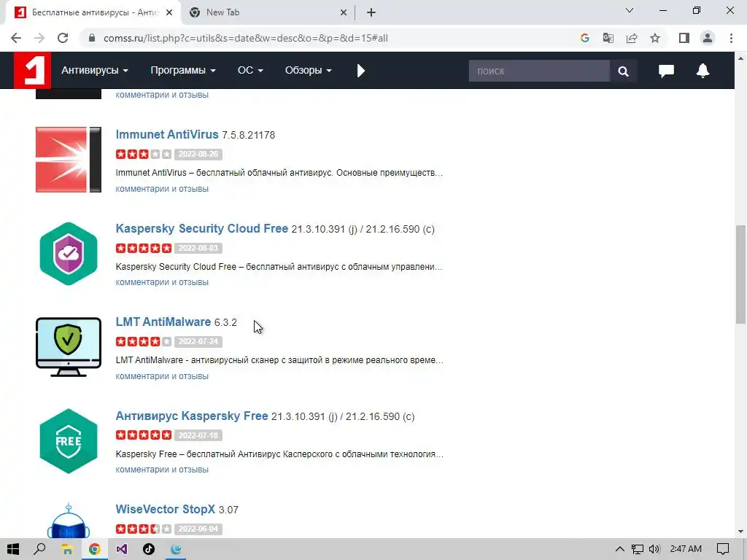
Task: Click the Google icon in address bar
Action: [x=585, y=38]
